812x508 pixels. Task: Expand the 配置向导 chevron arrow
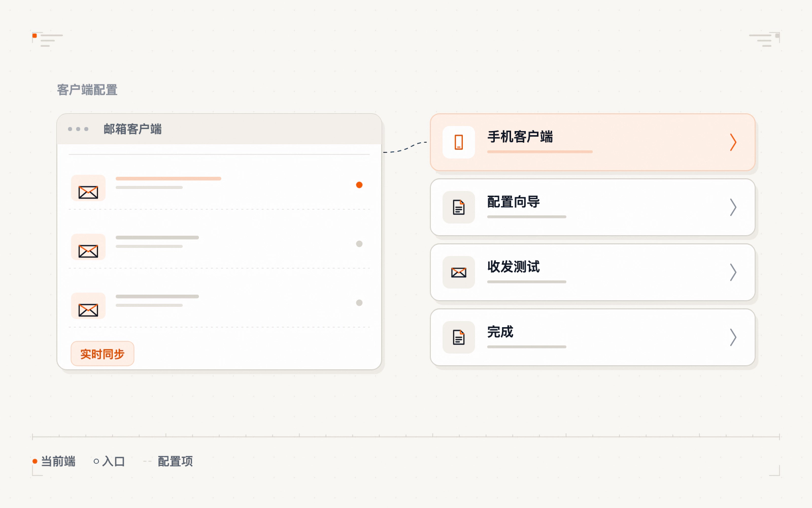(x=733, y=207)
